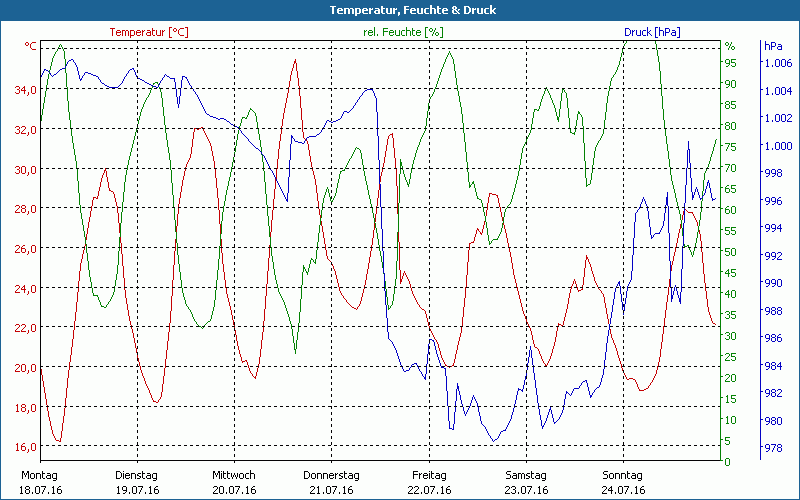Choose the Donnerstag day label
The image size is (800, 500).
point(331,475)
